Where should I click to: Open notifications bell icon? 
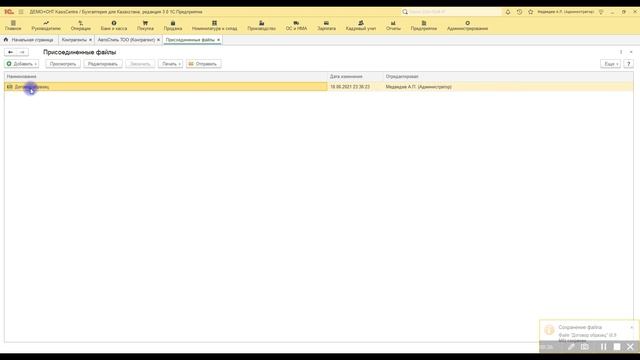pos(508,12)
